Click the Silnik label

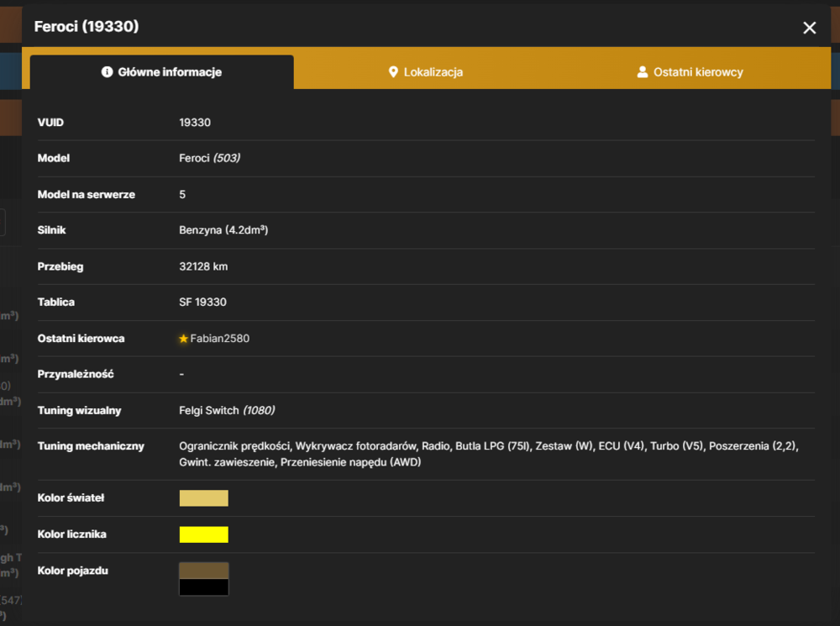(51, 230)
